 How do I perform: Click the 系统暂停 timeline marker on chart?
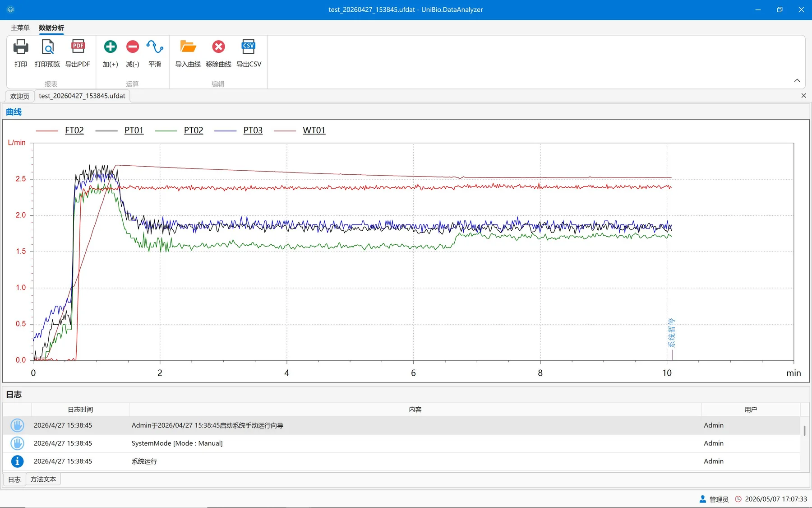(671, 333)
